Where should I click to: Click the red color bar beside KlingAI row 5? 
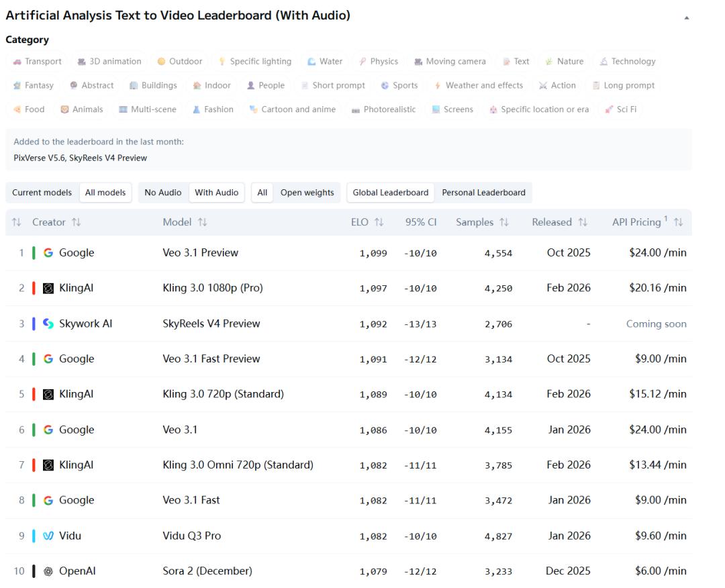tap(34, 394)
